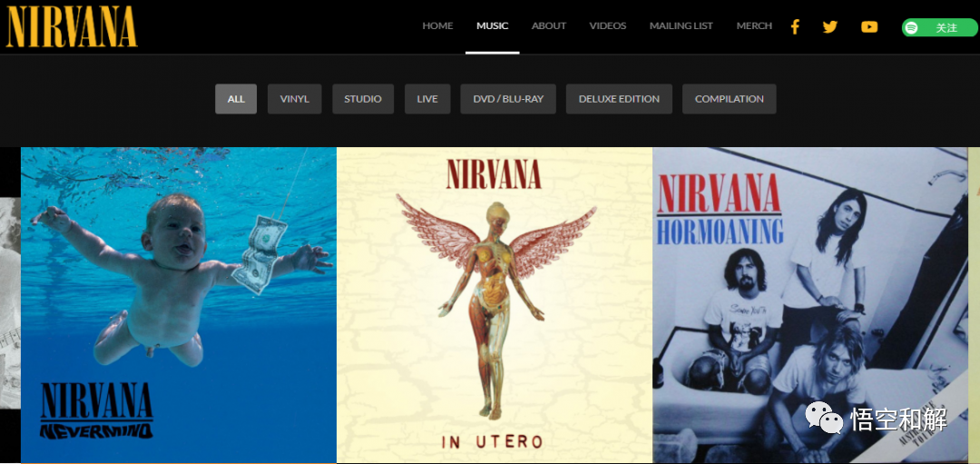Click the Nirvana logo in header
Viewport: 980px width, 464px height.
tap(72, 27)
